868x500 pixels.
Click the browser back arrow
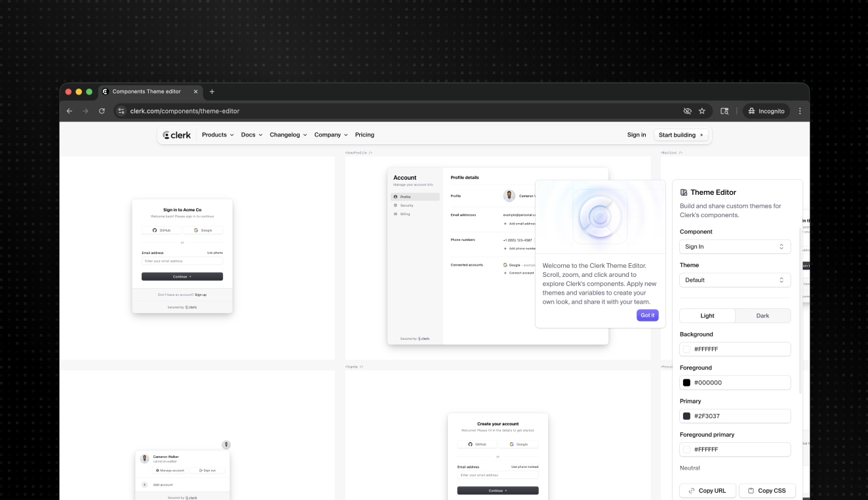point(69,111)
